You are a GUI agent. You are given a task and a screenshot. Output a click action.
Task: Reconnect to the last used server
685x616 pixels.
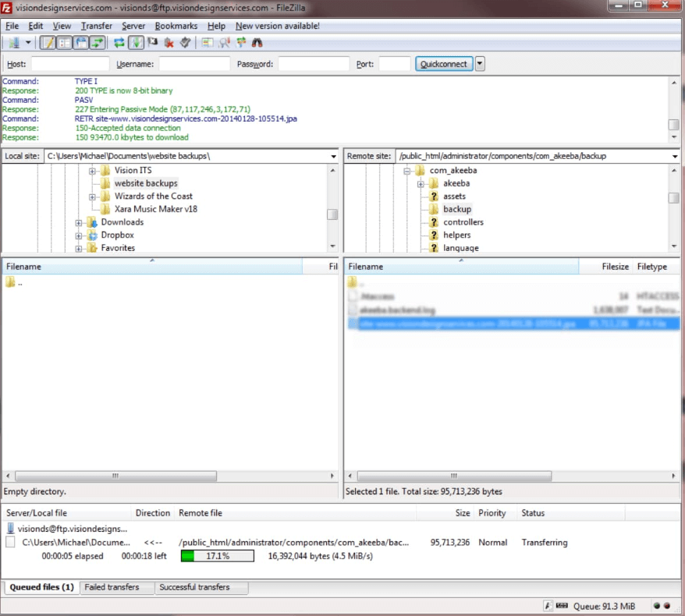186,43
